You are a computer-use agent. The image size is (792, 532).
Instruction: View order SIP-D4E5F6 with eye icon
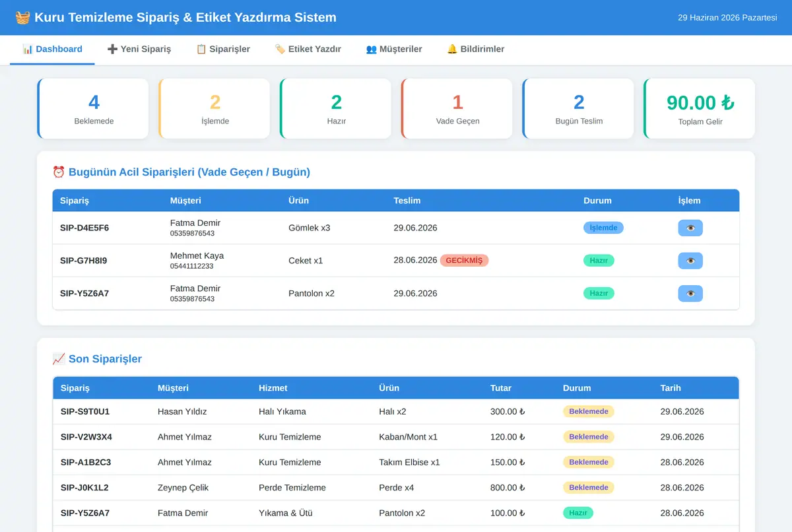[x=690, y=228]
